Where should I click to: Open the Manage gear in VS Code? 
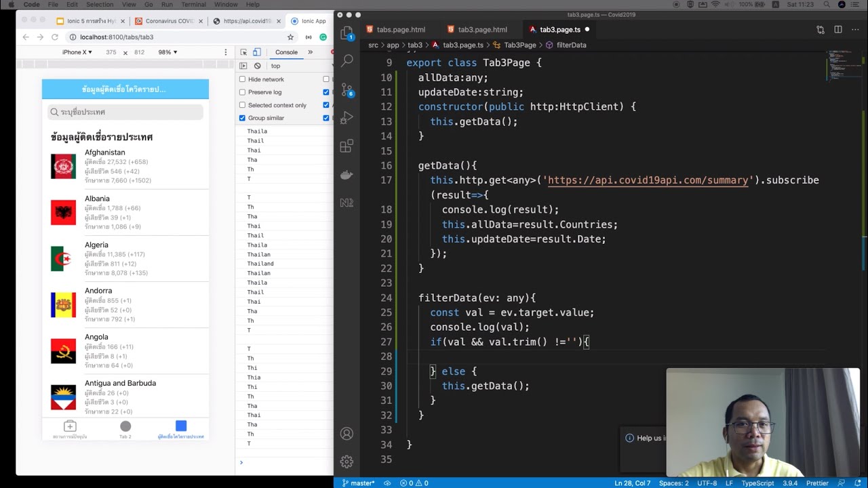click(347, 462)
